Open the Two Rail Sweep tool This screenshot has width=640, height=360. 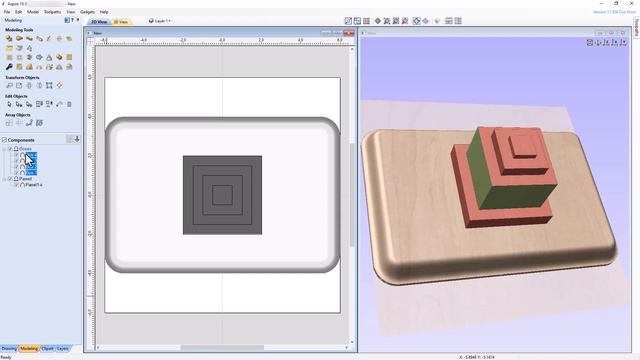19,38
